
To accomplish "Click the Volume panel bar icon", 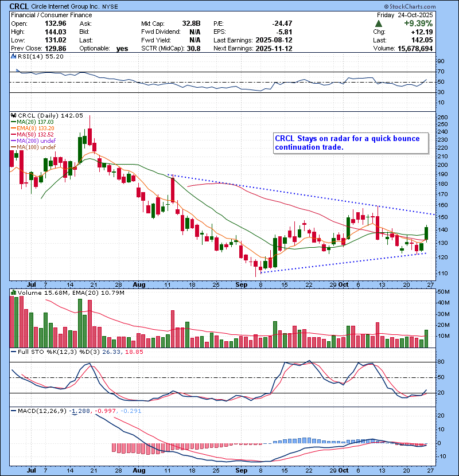I will (x=13, y=292).
